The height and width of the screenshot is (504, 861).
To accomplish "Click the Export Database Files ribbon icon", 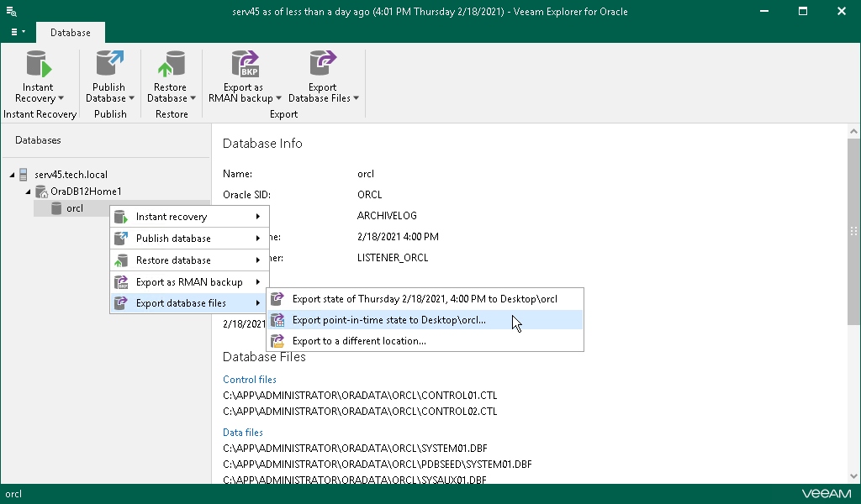I will [x=322, y=64].
